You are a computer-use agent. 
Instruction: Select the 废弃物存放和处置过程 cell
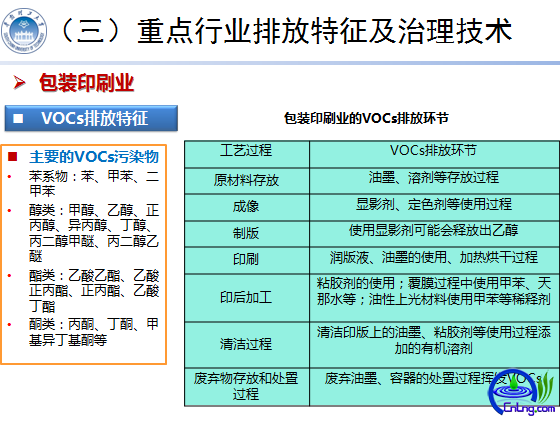pos(247,387)
